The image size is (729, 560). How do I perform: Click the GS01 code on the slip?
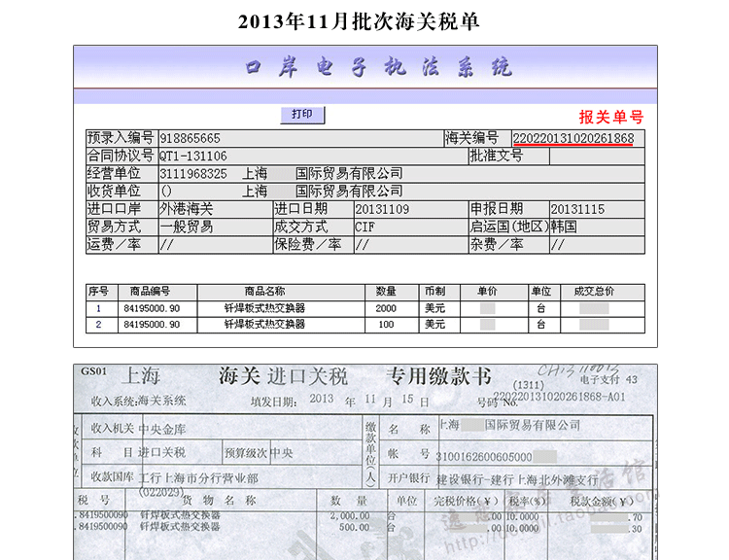click(x=93, y=371)
